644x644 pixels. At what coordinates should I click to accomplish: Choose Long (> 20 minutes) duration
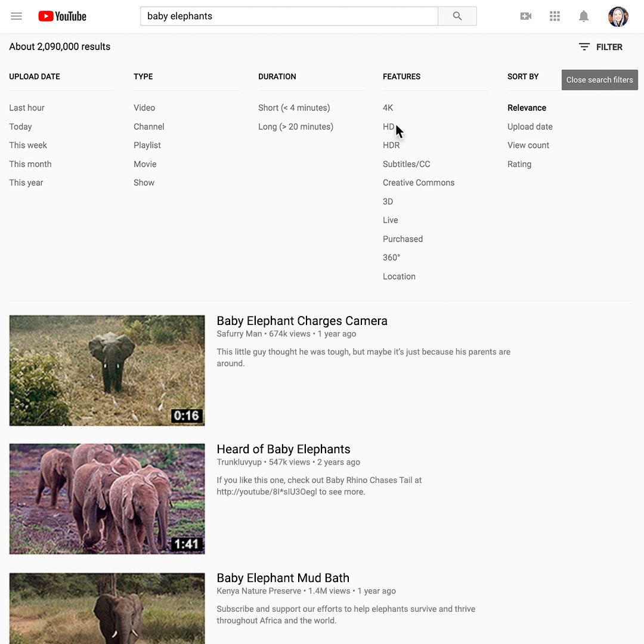click(296, 126)
